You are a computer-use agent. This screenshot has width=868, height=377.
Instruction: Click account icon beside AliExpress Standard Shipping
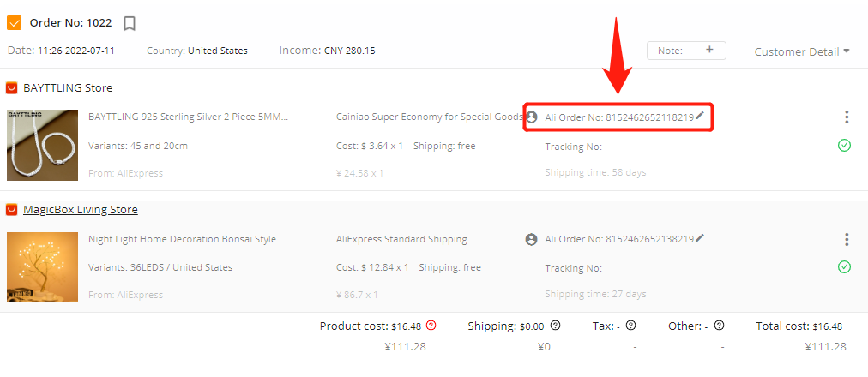coord(532,239)
